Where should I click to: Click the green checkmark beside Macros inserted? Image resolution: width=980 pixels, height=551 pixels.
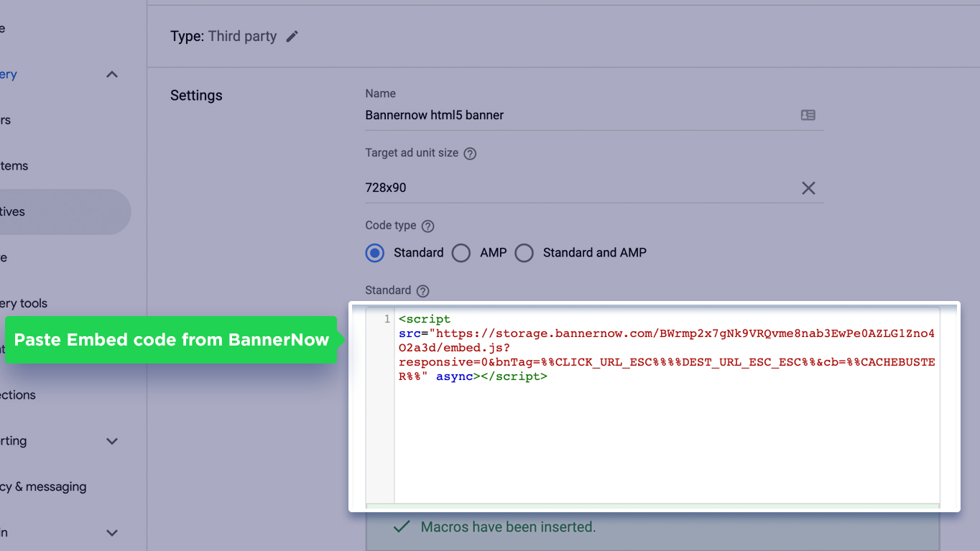tap(402, 527)
